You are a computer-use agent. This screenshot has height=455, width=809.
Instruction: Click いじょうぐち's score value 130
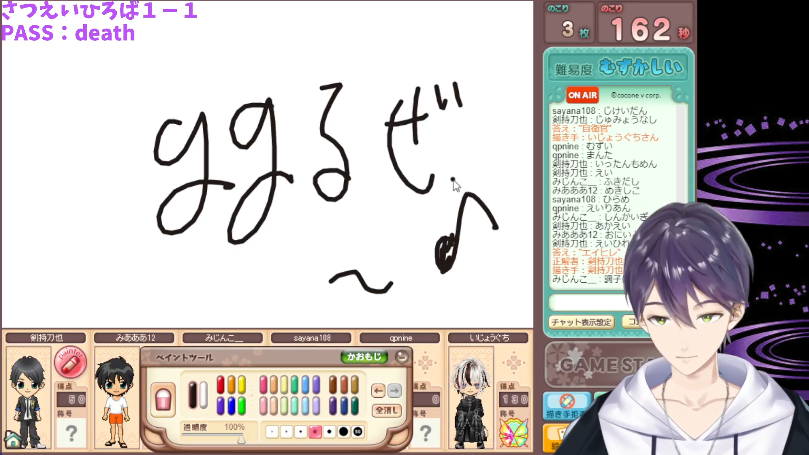point(513,399)
